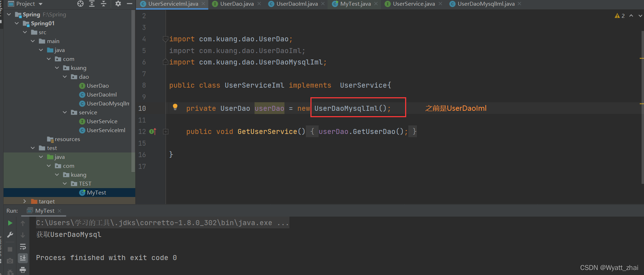Toggle soft-wrap in the Run console
This screenshot has width=644, height=275.
coord(23,247)
